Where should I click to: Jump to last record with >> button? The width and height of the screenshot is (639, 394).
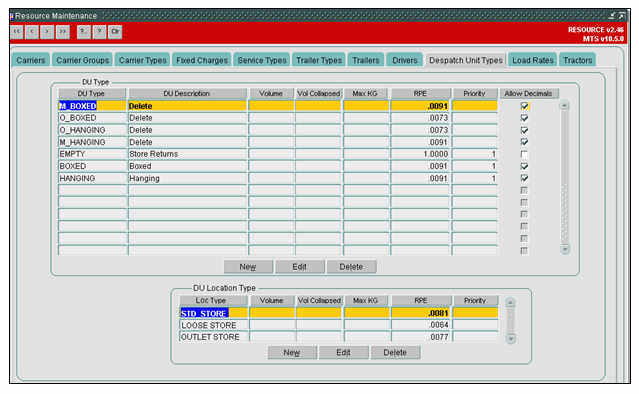tap(63, 32)
